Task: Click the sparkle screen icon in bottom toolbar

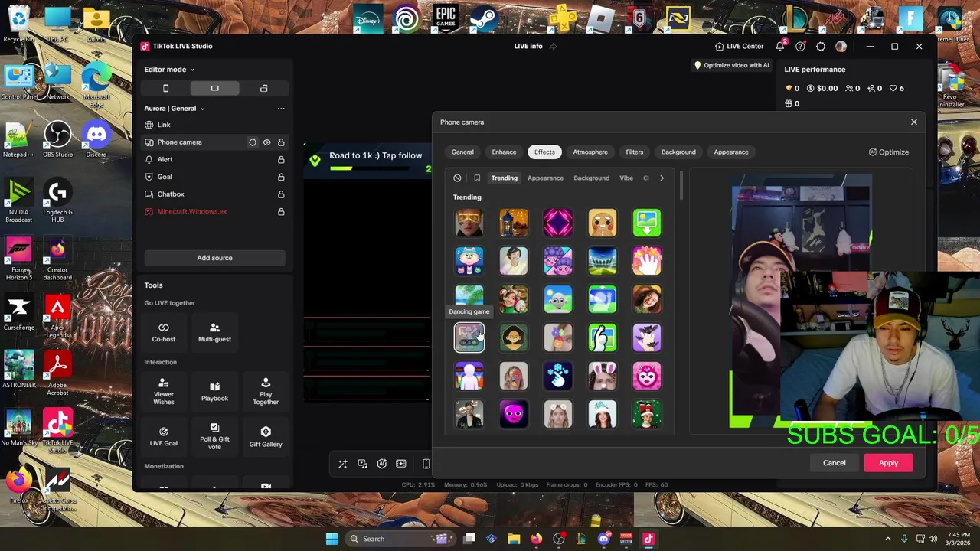Action: (x=400, y=464)
